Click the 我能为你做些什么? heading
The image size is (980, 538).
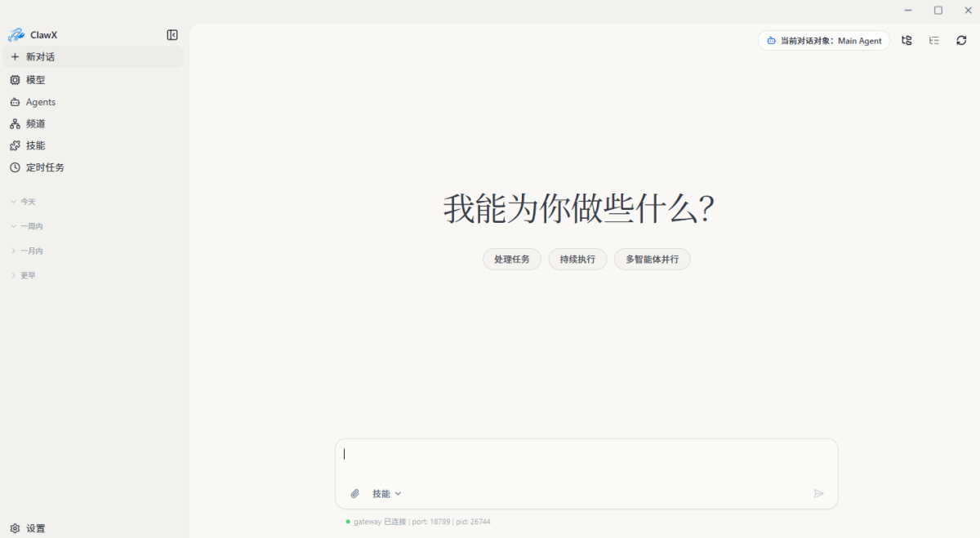(x=580, y=209)
